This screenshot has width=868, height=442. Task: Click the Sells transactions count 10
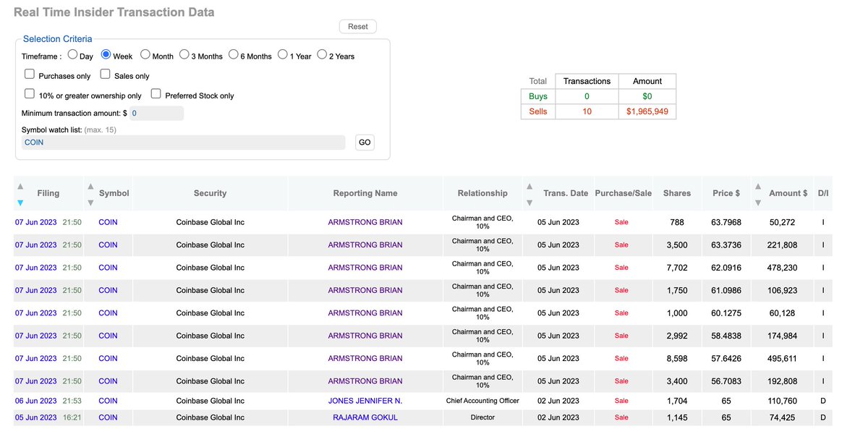(587, 111)
